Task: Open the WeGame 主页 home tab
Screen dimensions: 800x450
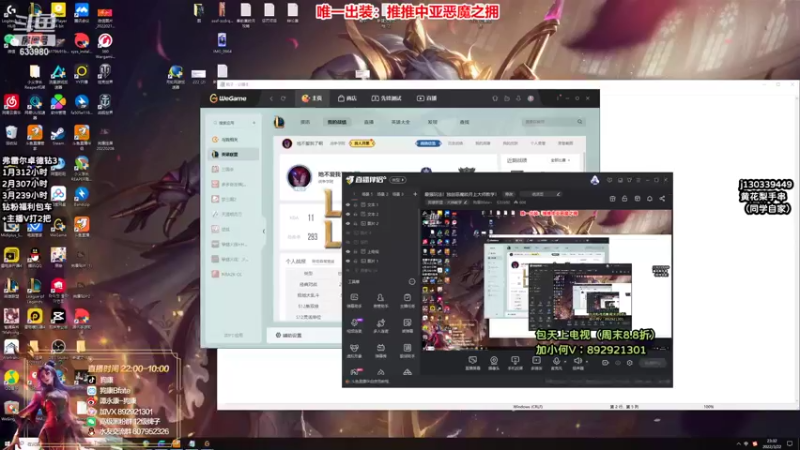Action: 312,98
